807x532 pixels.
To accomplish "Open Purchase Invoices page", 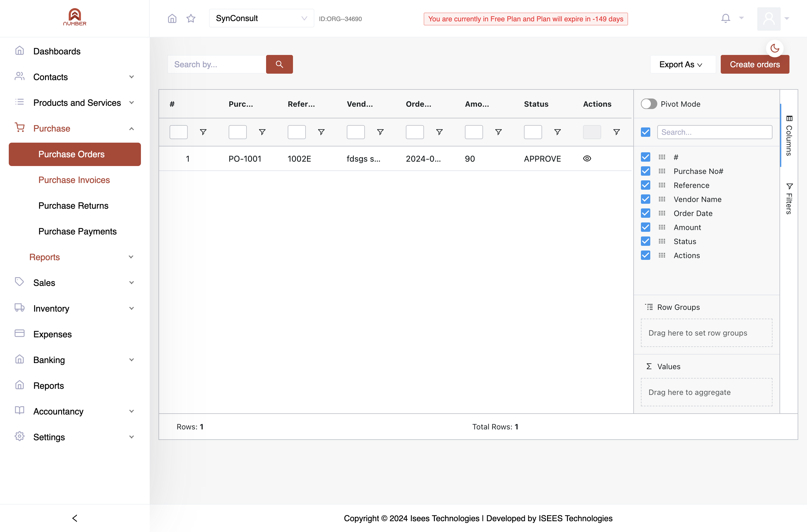I will point(74,180).
